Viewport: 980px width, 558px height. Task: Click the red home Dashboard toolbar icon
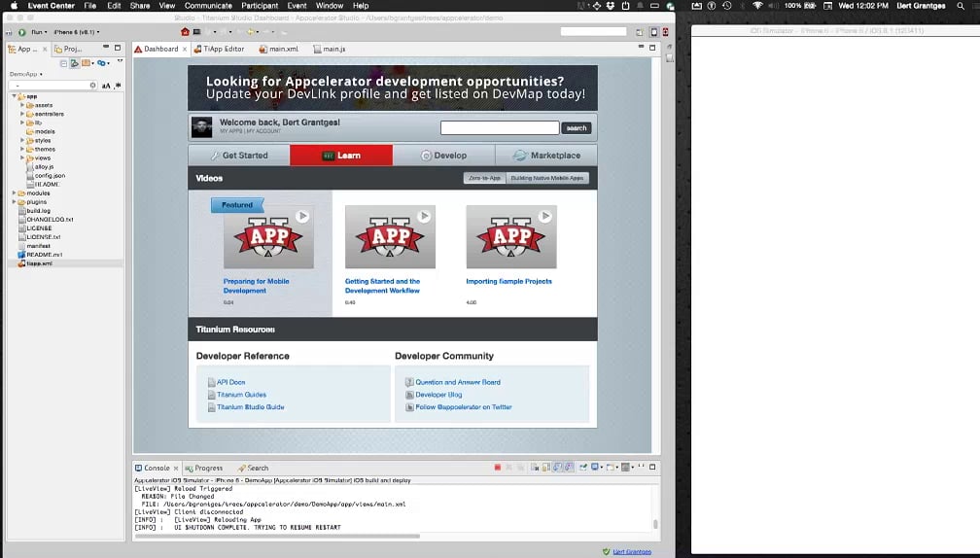(x=185, y=32)
